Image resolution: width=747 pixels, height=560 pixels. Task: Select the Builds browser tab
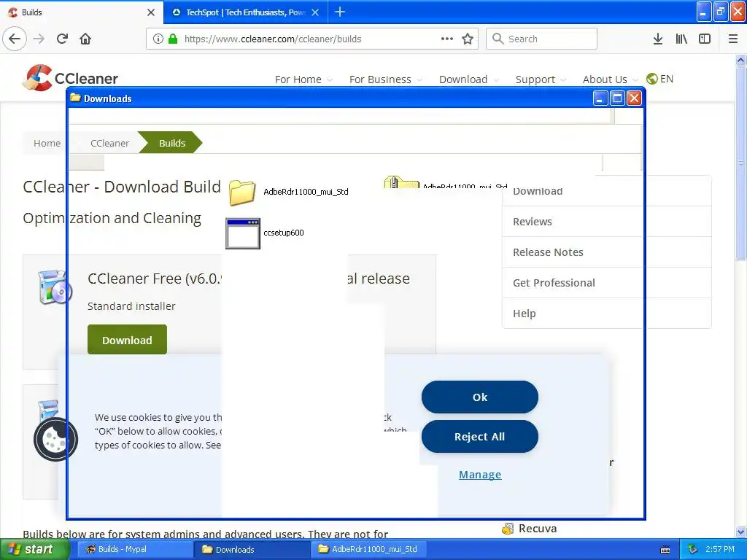(x=81, y=12)
